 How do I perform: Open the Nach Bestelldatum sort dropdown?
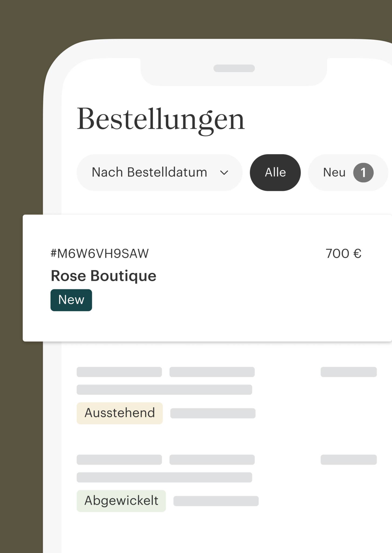pos(159,173)
